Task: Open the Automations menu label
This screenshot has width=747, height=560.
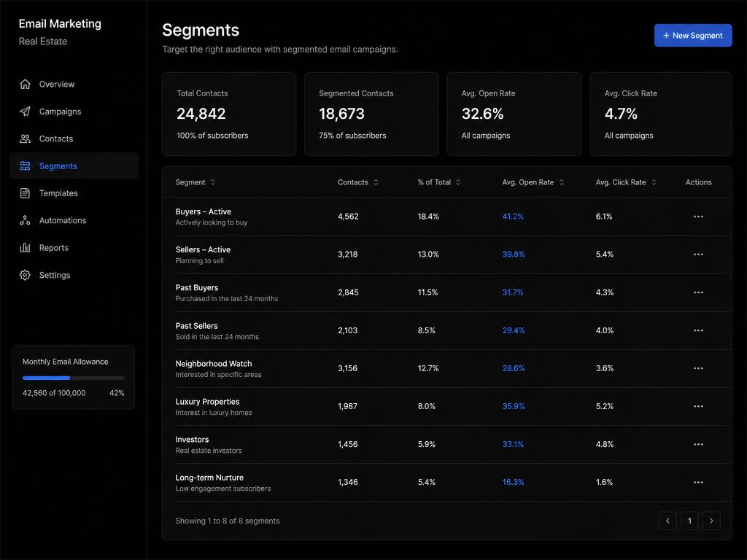Action: click(63, 220)
